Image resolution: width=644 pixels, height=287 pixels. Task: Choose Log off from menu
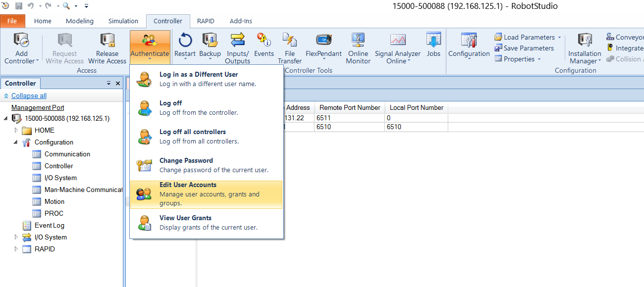207,108
